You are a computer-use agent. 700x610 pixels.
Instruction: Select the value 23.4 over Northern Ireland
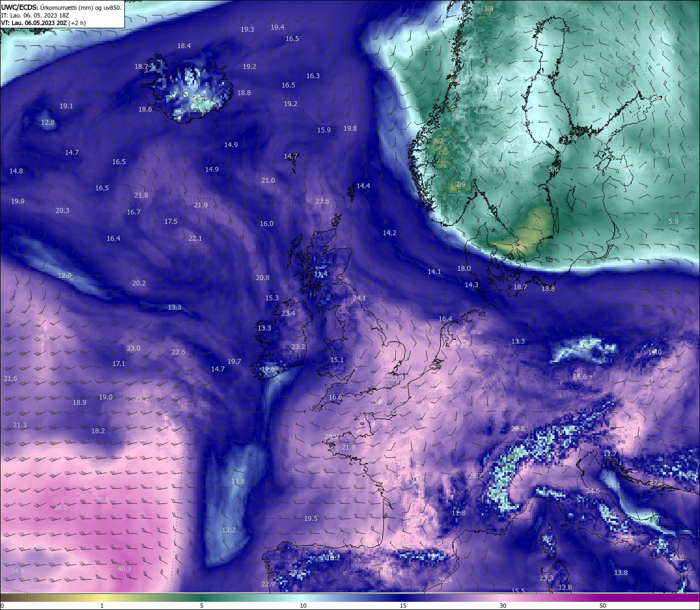pos(289,313)
